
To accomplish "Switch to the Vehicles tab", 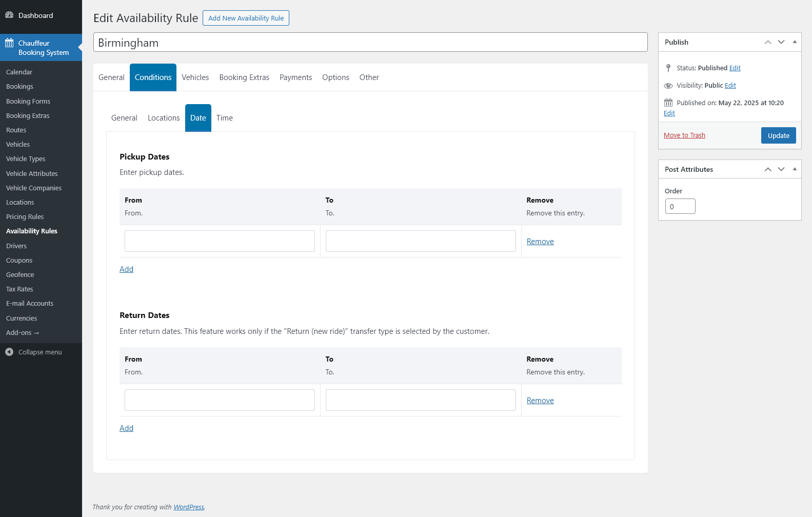I will click(x=195, y=77).
